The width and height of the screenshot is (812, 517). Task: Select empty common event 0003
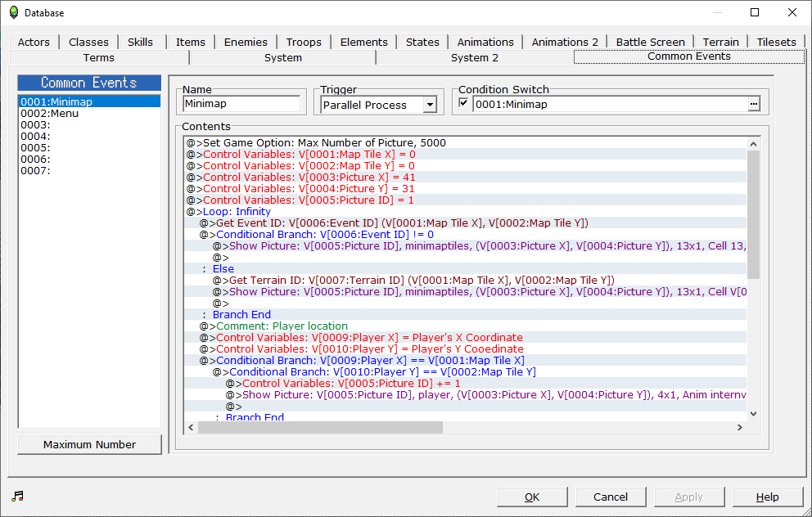point(89,124)
